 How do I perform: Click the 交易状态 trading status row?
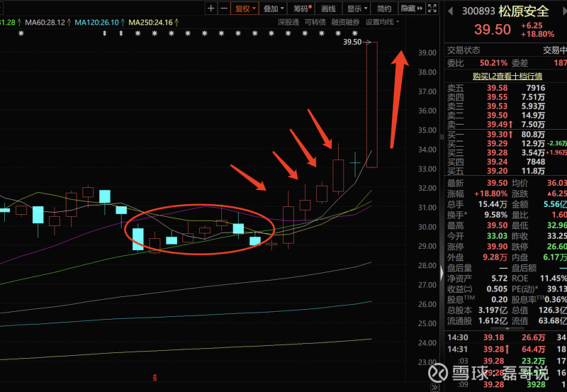(506, 50)
